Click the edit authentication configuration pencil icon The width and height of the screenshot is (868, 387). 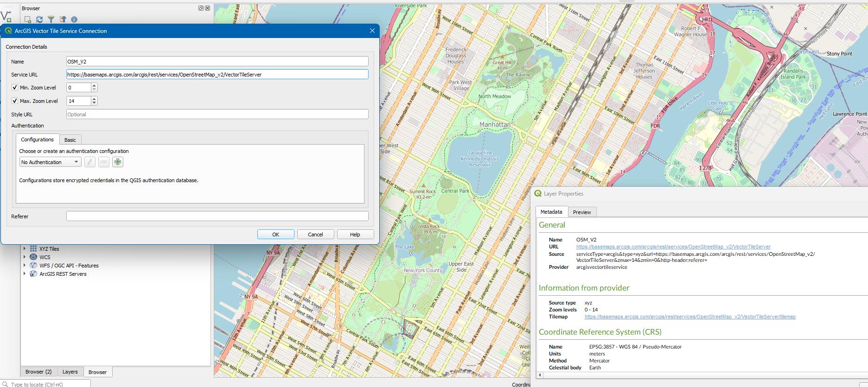(x=90, y=162)
